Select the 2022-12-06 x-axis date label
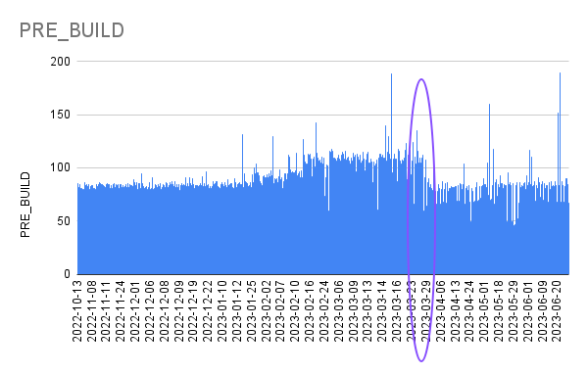Image resolution: width=588 pixels, height=374 pixels. point(150,311)
